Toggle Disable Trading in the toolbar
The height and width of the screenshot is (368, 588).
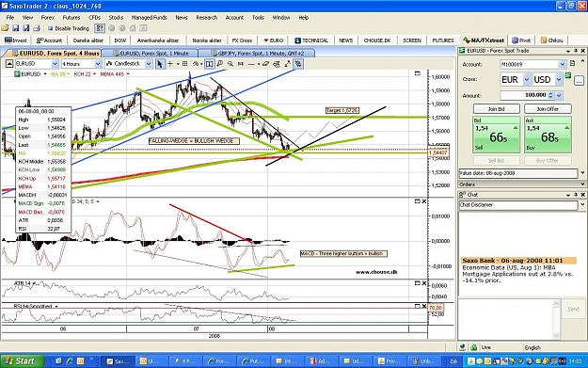[68, 28]
